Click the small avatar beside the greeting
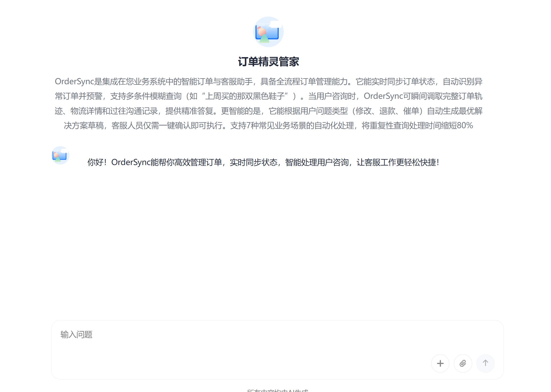Screen dimensions: 551x392 60,155
